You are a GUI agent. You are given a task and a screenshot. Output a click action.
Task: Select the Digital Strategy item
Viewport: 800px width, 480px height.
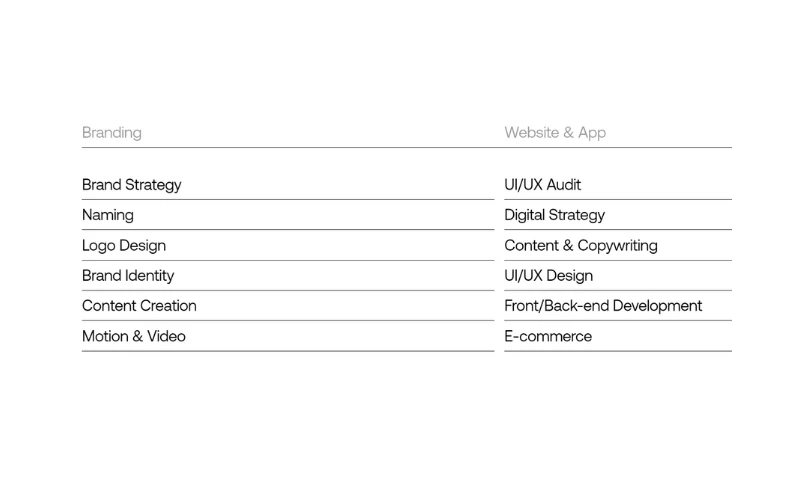pyautogui.click(x=555, y=215)
